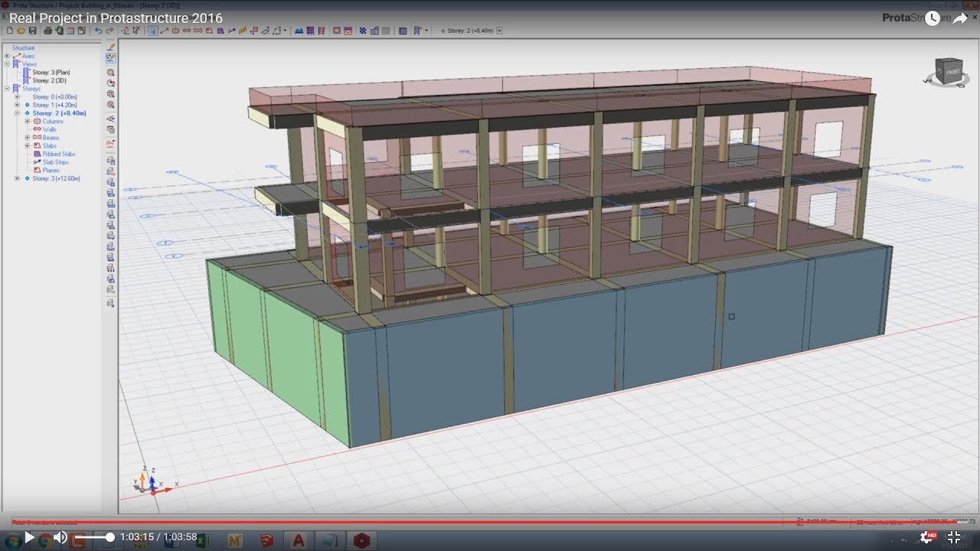The width and height of the screenshot is (980, 551).
Task: Select the Ribbed Slab tool in toolbar
Action: (220, 31)
